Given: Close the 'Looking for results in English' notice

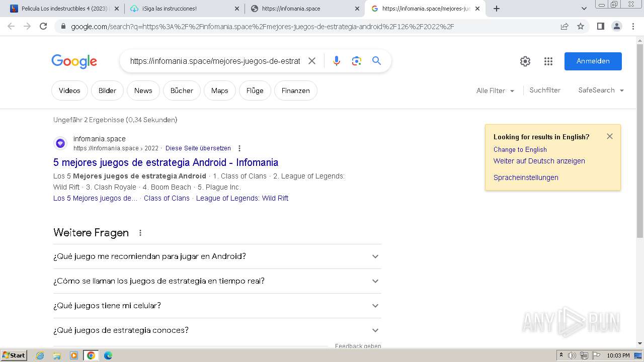Looking at the screenshot, I should point(610,136).
